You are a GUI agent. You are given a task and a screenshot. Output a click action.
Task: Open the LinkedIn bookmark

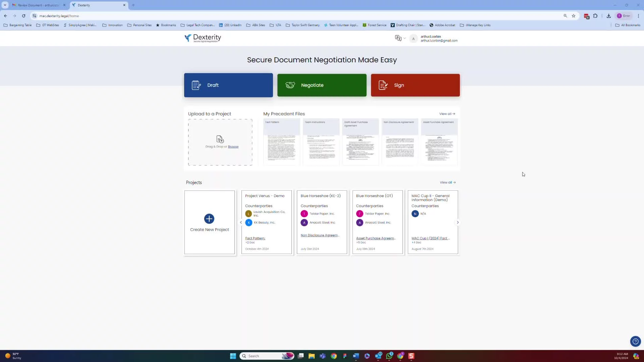coord(230,25)
